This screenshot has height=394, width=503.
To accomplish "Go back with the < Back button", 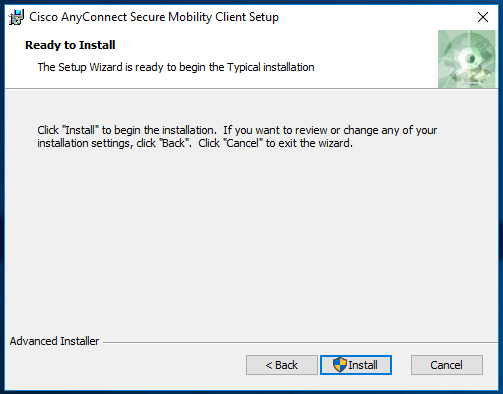I will [282, 365].
